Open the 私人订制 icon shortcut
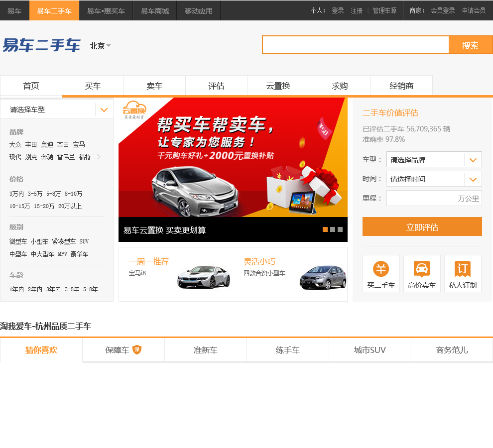This screenshot has height=448, width=493. pos(463,273)
